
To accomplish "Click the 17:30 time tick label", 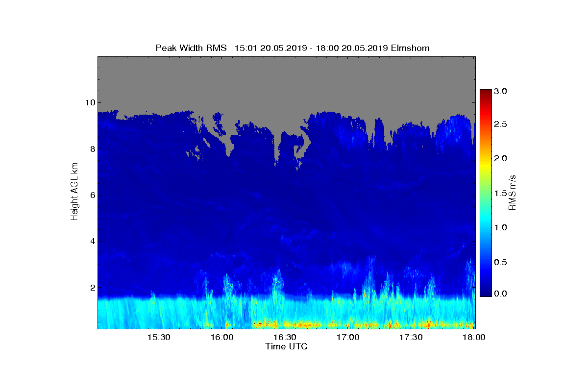I will point(412,338).
